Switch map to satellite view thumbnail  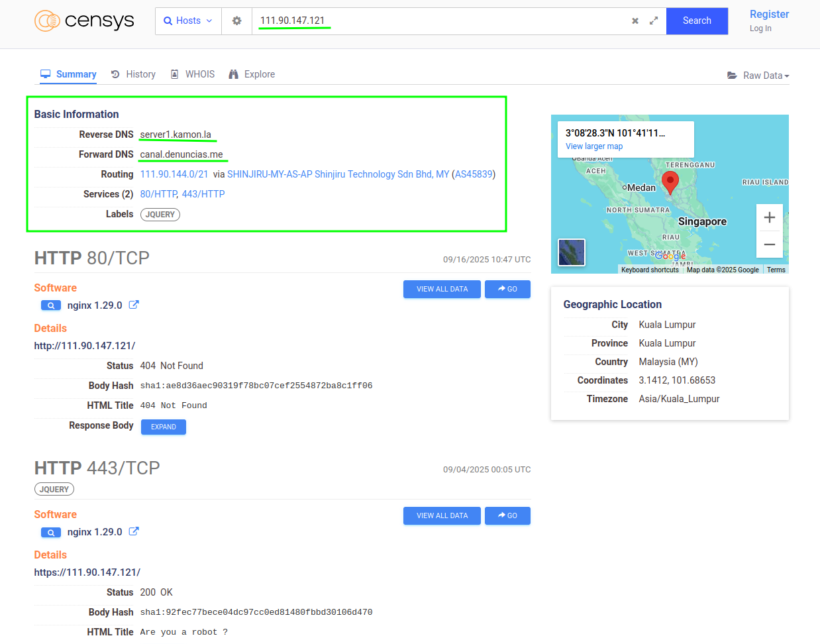(x=572, y=252)
